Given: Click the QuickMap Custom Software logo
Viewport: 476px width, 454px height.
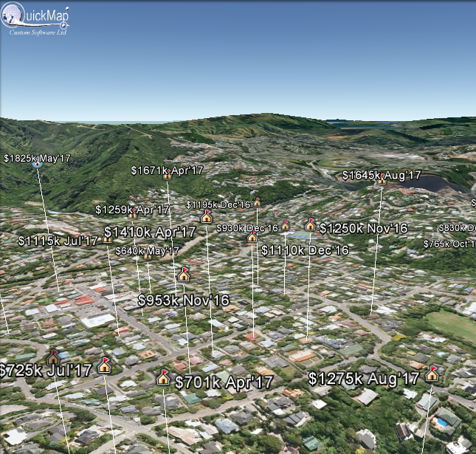Looking at the screenshot, I should point(40,20).
